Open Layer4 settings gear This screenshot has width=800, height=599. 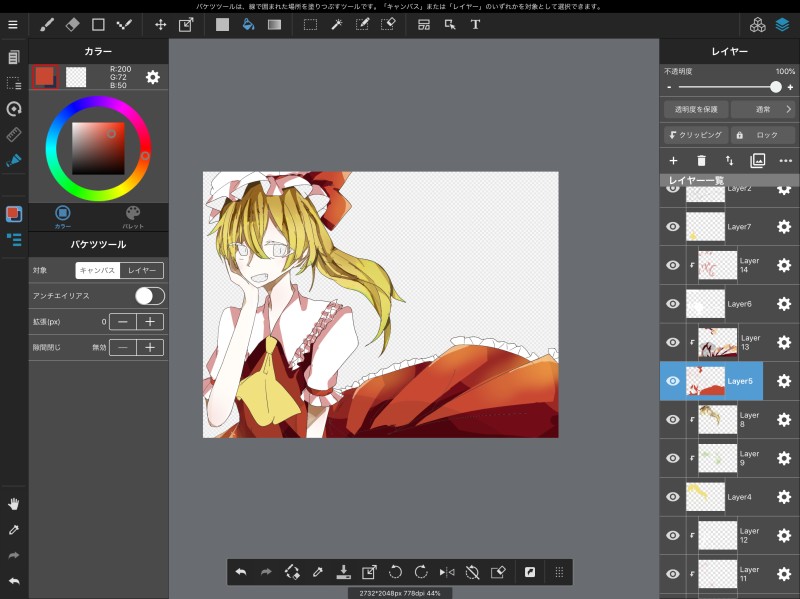784,497
